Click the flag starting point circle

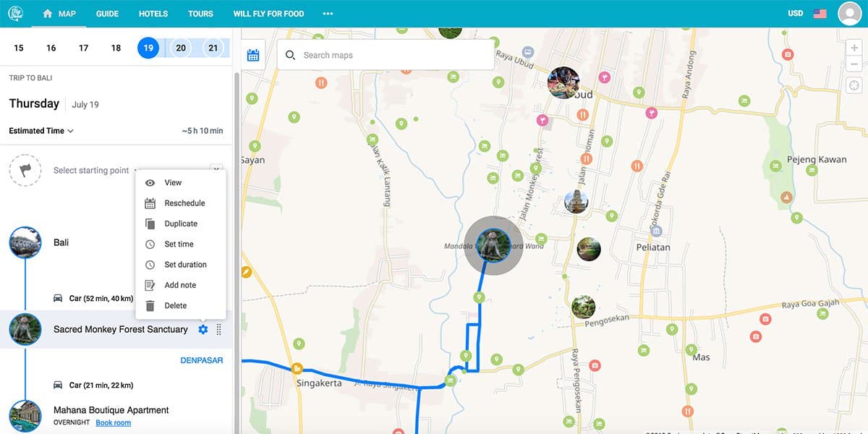click(25, 171)
